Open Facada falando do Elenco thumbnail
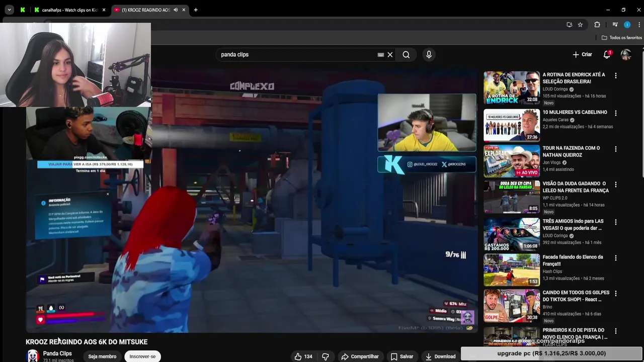Screen dimensions: 644x362 point(512,270)
